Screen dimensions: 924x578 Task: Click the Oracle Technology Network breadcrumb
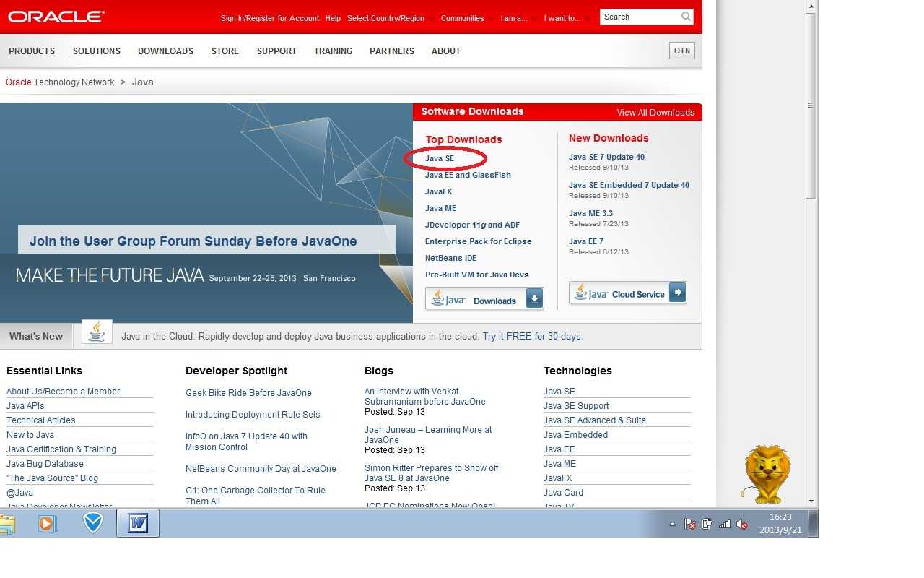[x=60, y=82]
